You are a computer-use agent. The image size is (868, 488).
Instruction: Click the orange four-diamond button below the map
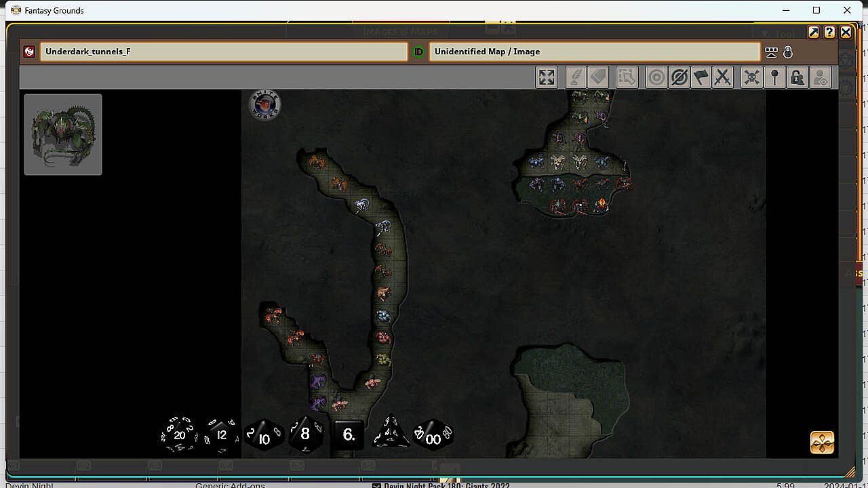823,443
